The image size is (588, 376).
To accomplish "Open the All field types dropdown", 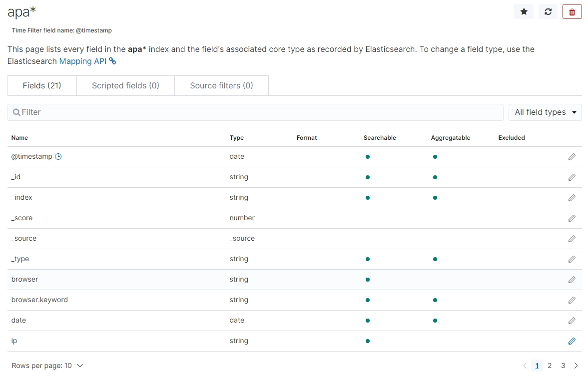I will [x=545, y=112].
